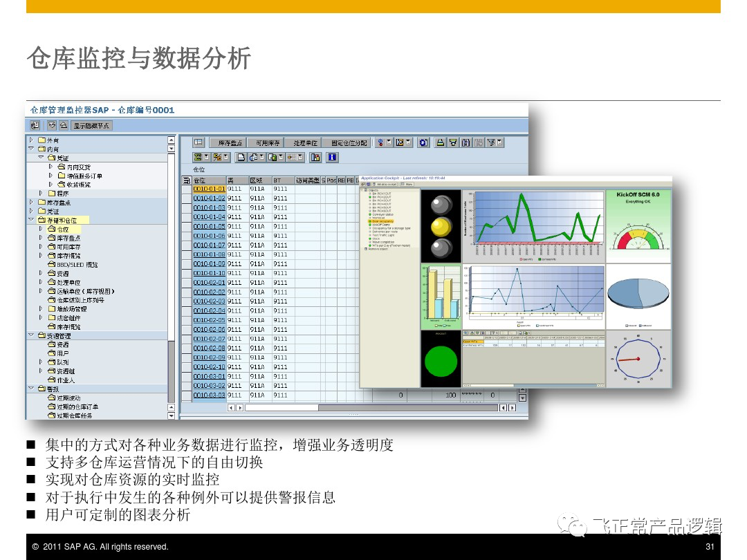Expand the 外向 tree node

pos(31,140)
